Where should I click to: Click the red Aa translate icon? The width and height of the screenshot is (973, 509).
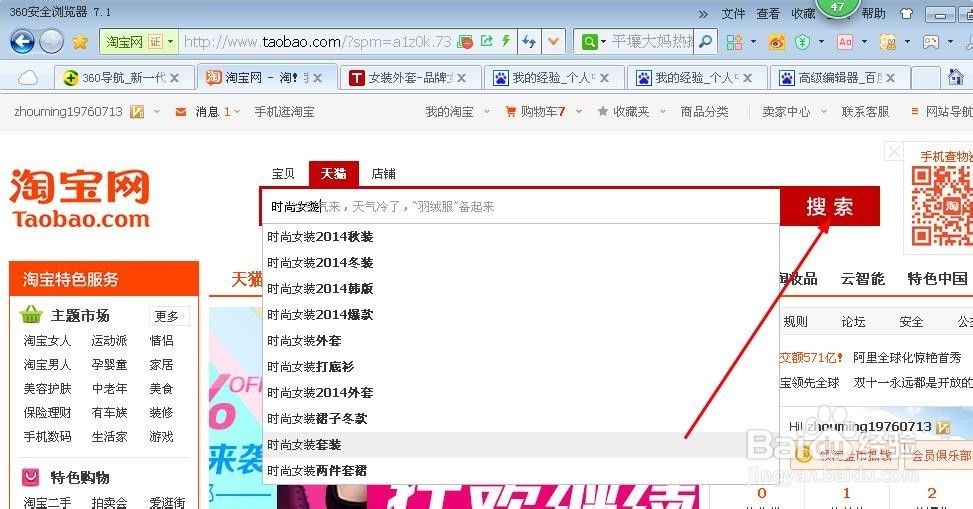[x=845, y=42]
